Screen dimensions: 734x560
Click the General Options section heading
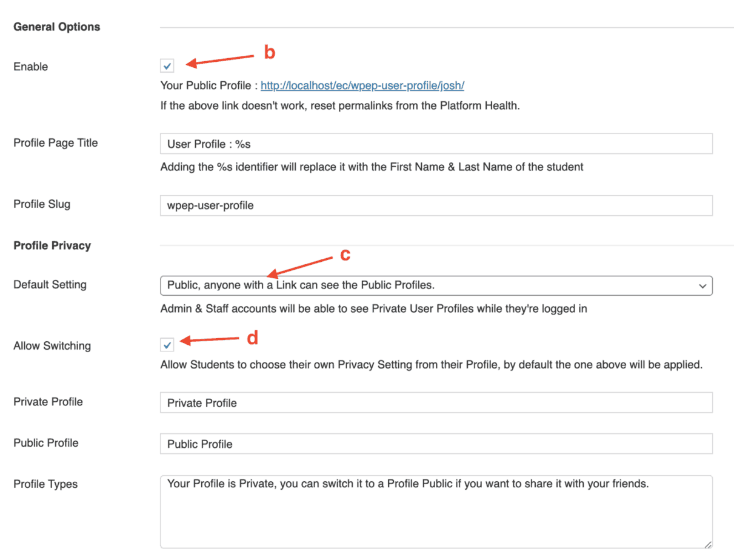coord(56,27)
